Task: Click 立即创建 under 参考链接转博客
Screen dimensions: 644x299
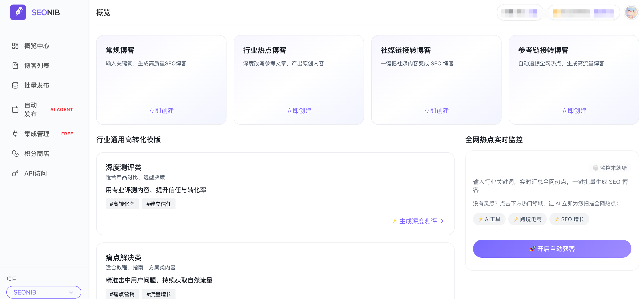Action: pos(574,111)
